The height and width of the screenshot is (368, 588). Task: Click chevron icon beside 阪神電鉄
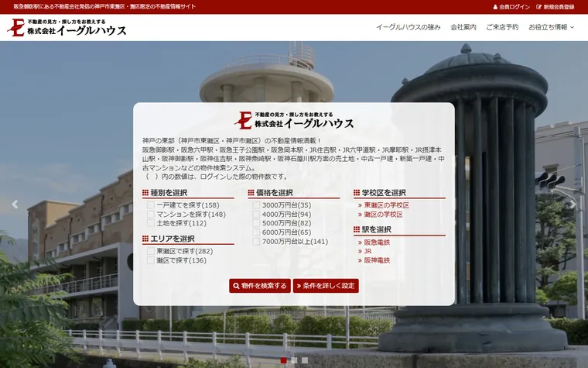tap(360, 260)
